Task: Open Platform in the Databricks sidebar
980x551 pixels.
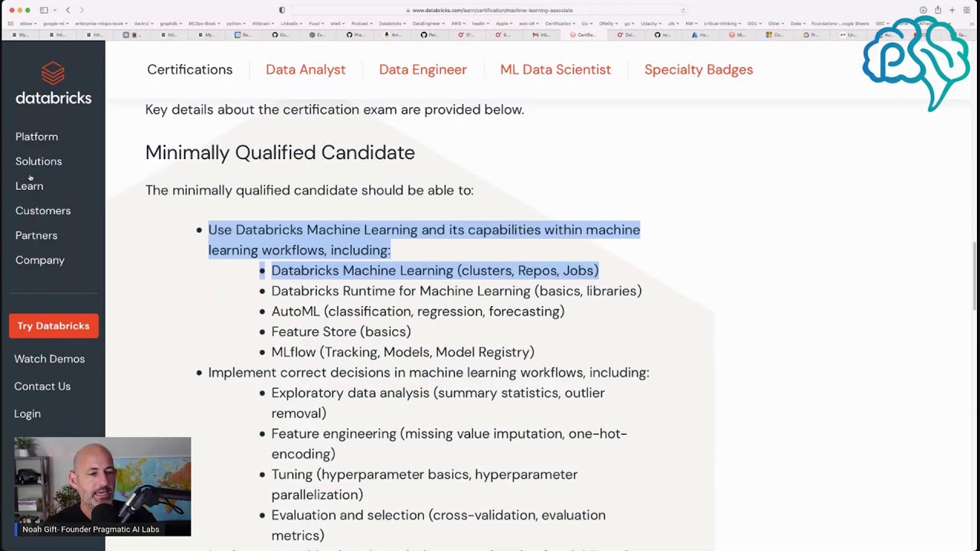Action: [37, 136]
